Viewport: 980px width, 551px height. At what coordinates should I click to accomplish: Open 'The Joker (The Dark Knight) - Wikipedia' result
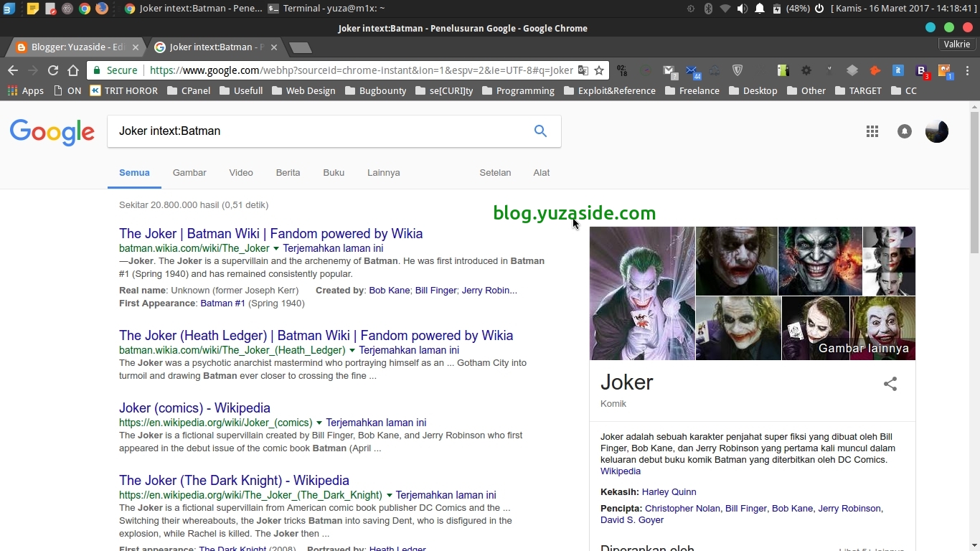coord(234,481)
